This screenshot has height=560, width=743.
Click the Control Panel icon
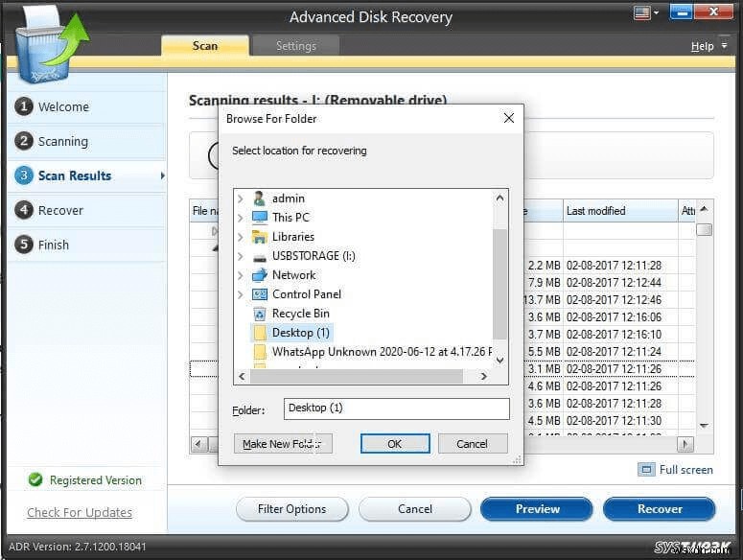[259, 294]
